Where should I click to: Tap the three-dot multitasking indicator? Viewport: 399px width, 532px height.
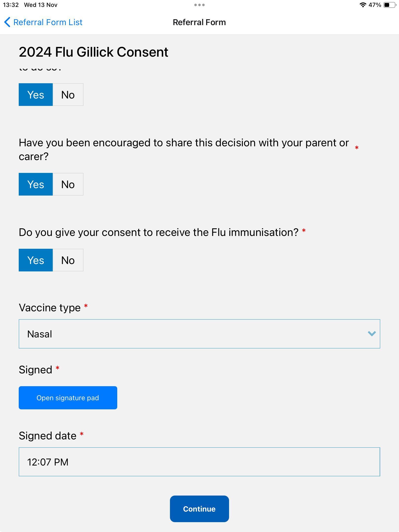coord(199,5)
